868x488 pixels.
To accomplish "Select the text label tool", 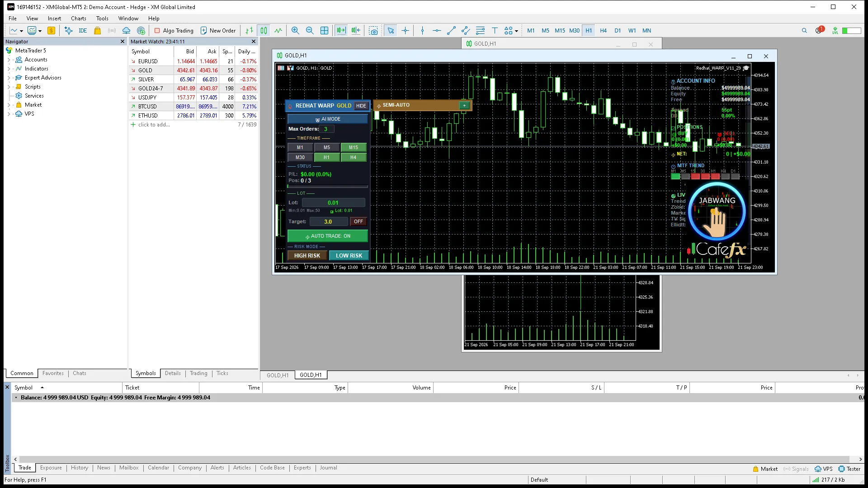I will tap(495, 31).
